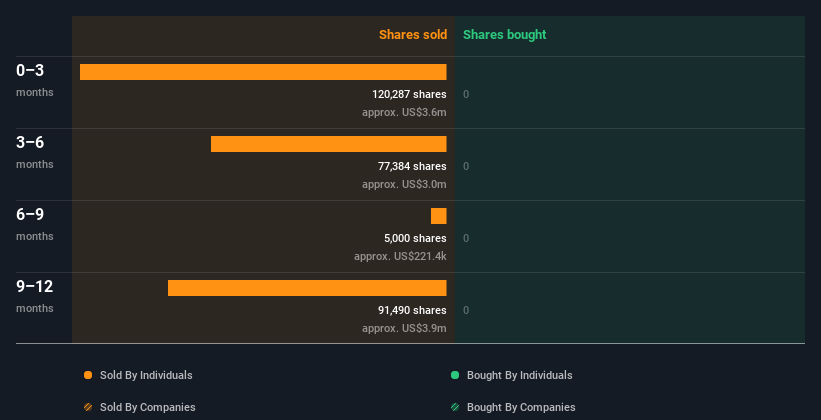
Task: Click the Shares bought column header
Action: point(505,35)
